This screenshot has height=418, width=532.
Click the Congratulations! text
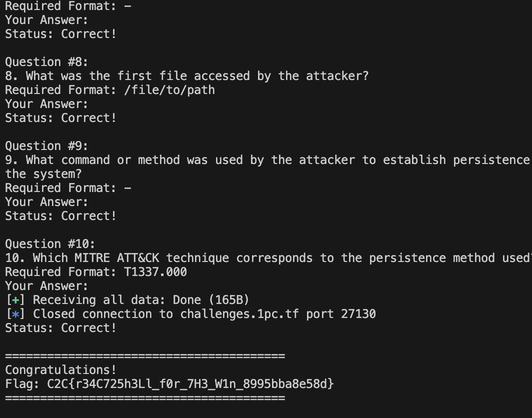[x=60, y=370]
